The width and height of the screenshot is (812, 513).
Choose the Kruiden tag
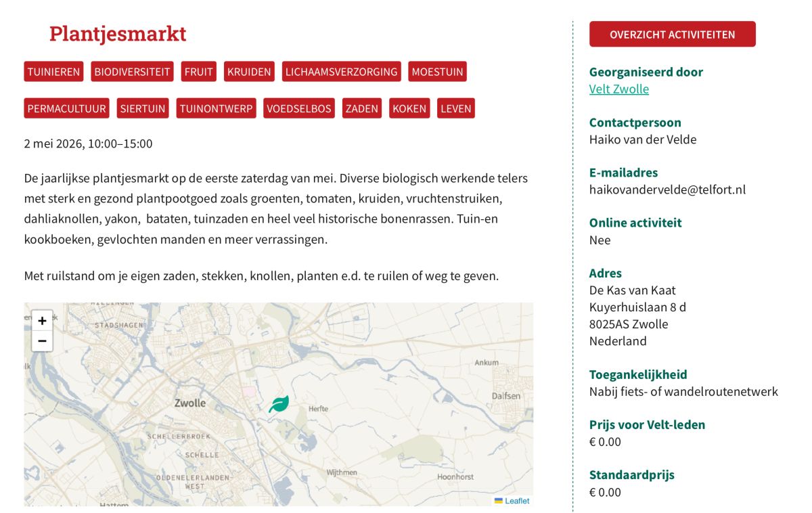pos(249,72)
